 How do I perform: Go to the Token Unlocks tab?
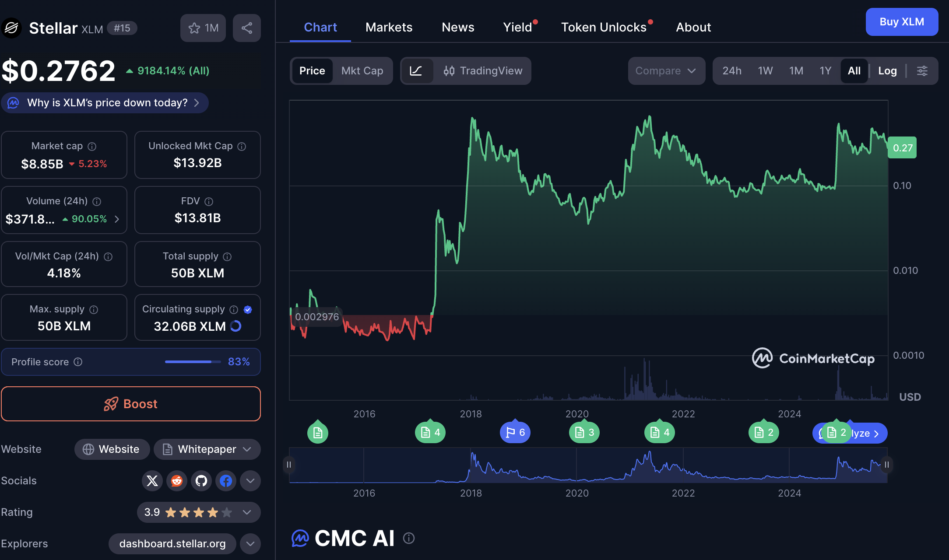(x=604, y=27)
